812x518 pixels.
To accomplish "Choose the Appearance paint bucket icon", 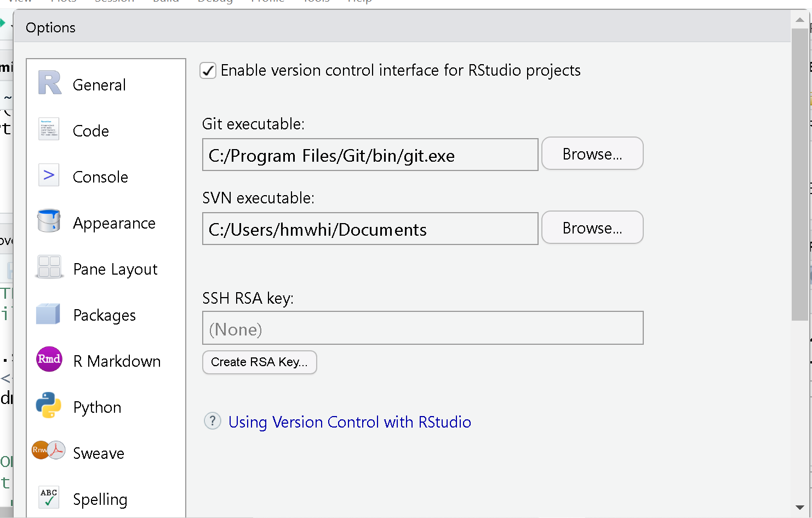I will tap(49, 221).
